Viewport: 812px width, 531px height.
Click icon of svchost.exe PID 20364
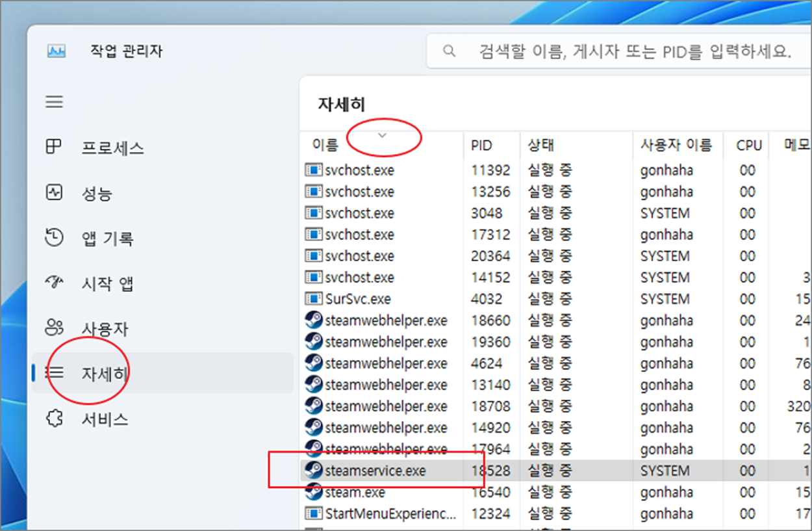point(314,256)
